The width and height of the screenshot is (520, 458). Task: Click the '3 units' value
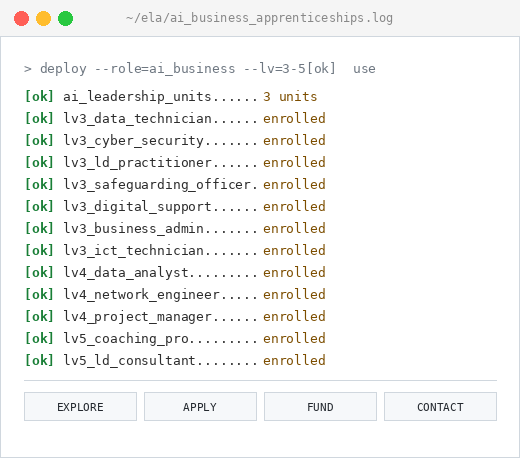click(x=290, y=97)
